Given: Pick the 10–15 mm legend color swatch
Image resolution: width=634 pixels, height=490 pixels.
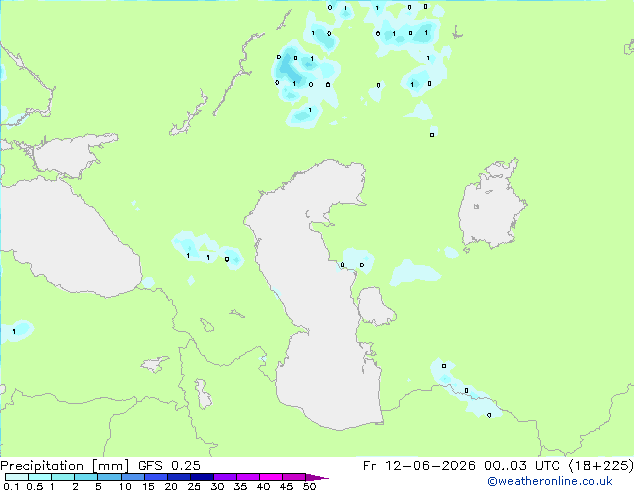Looking at the screenshot, I should point(132,477).
